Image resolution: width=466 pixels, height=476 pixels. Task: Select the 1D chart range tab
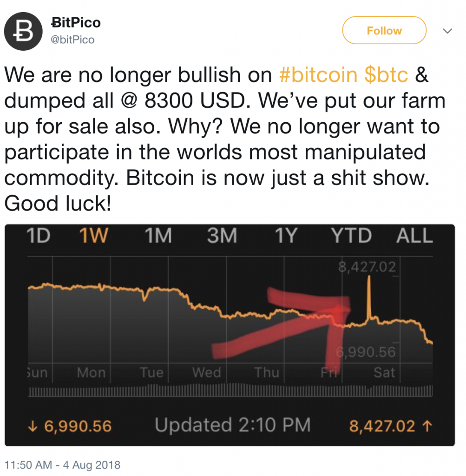click(38, 237)
